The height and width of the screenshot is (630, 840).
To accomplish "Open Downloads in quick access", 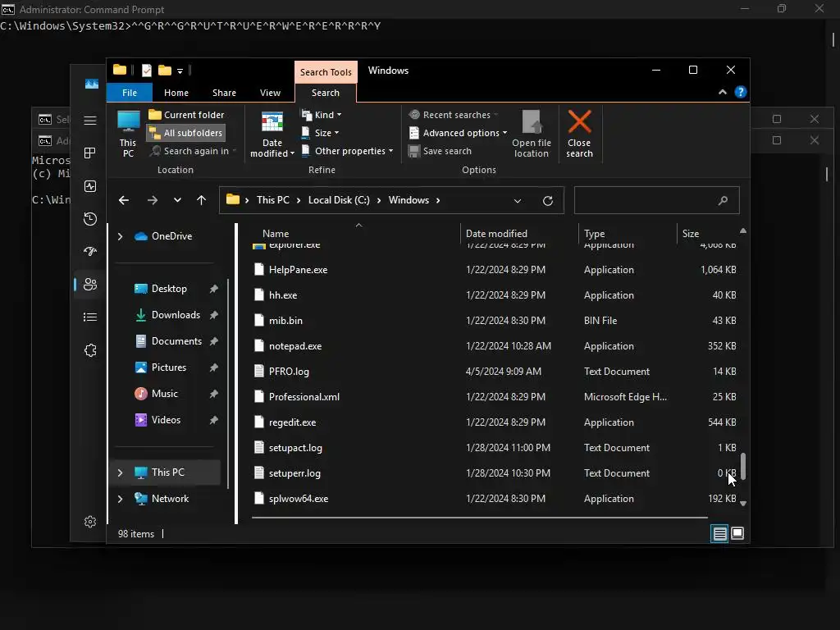I will click(176, 315).
